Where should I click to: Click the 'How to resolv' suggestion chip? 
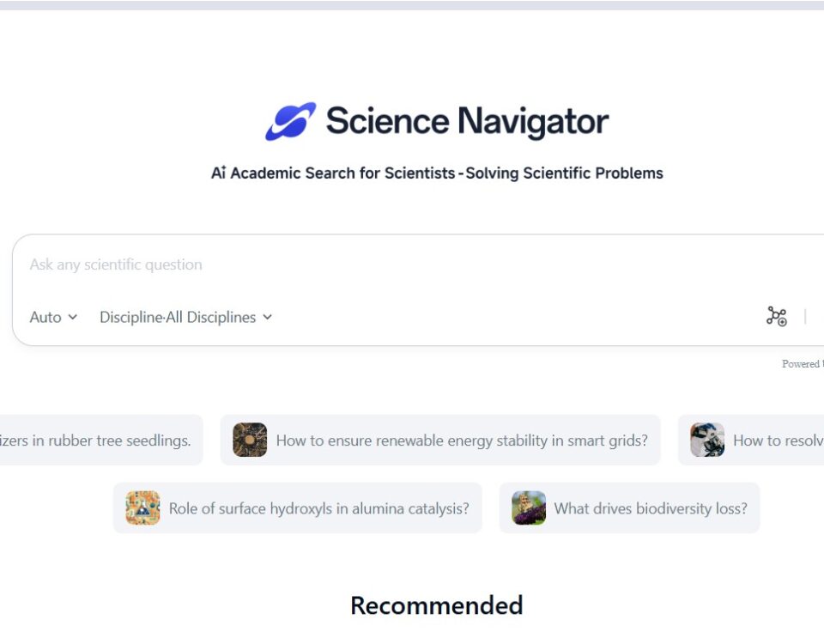[752, 440]
